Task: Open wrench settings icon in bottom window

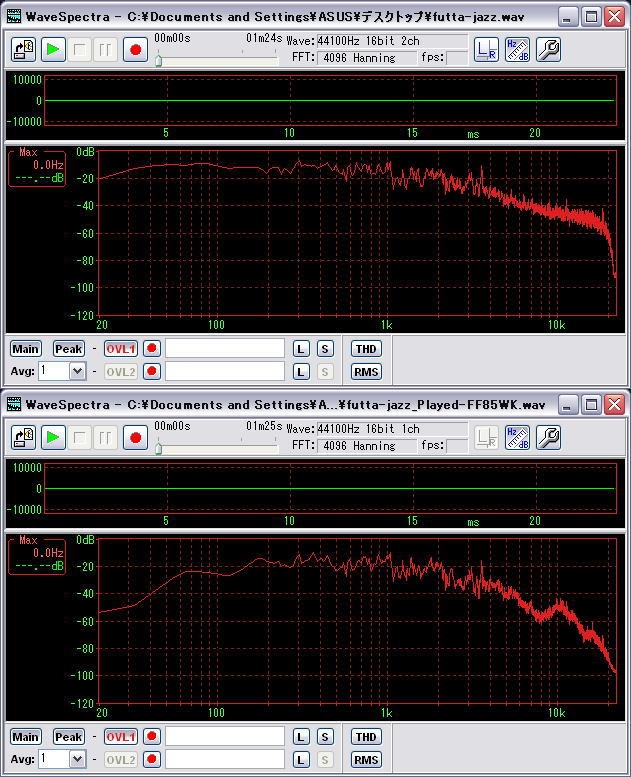Action: (x=548, y=437)
